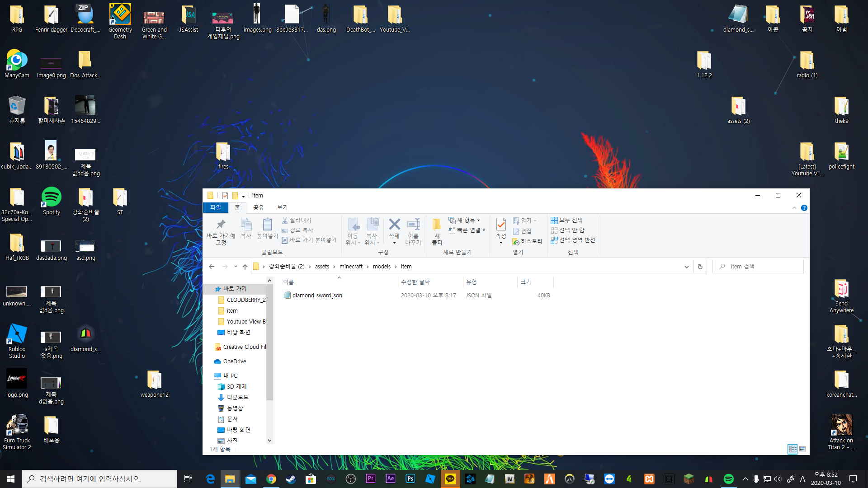Open Youtube View B folder in sidebar
Viewport: 868px width, 488px height.
coord(241,321)
